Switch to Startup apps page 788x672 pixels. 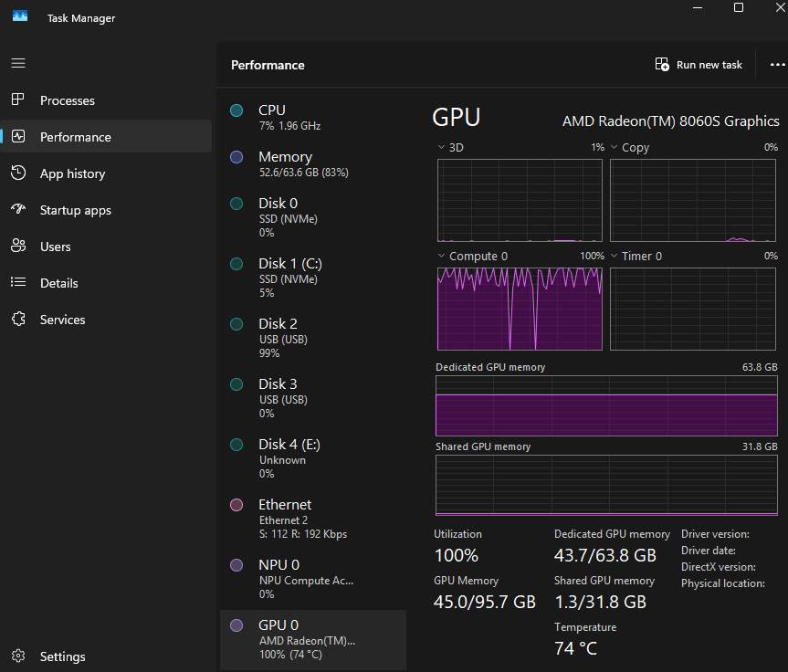(106, 210)
